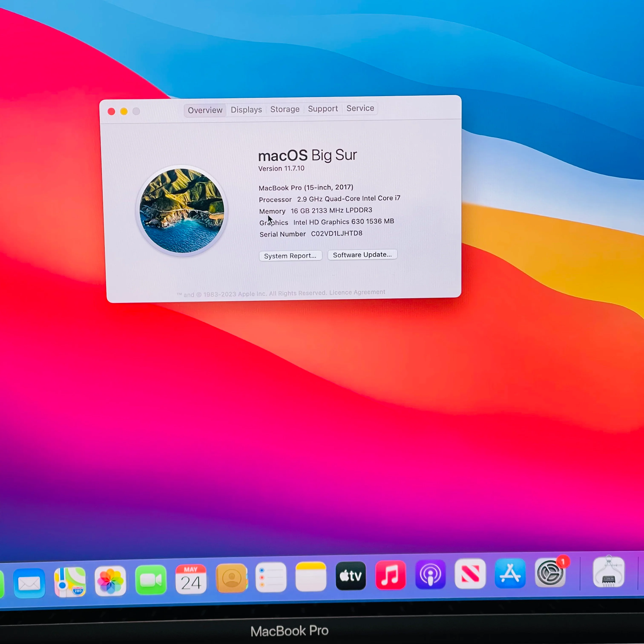Select the MacBook Pro (15-inch, 2017) model line
Screen dimensions: 644x644
point(306,188)
